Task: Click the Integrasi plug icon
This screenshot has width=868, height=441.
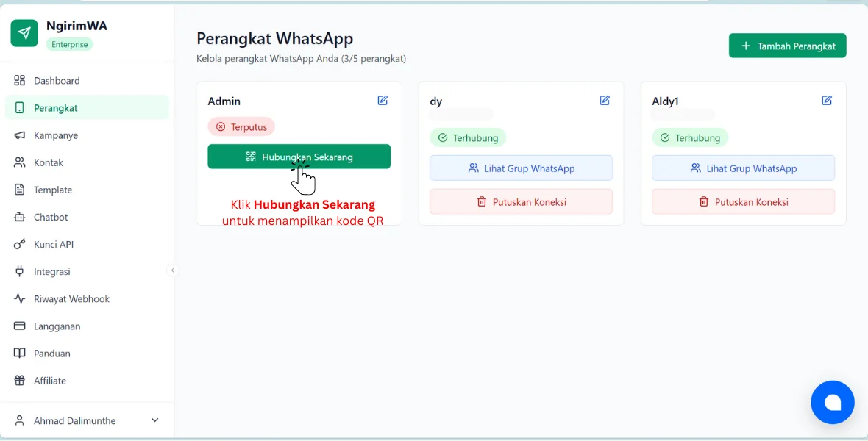Action: pyautogui.click(x=19, y=272)
